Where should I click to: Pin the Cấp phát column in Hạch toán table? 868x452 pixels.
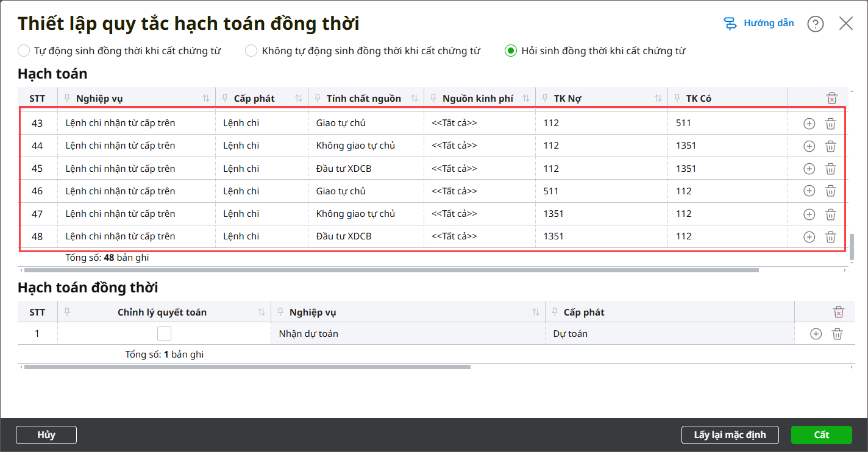pyautogui.click(x=225, y=98)
